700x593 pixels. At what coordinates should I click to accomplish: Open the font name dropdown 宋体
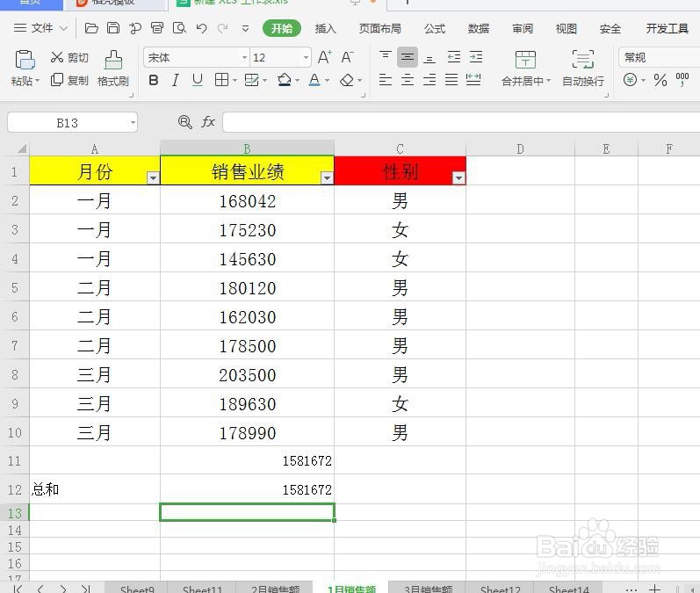(244, 58)
